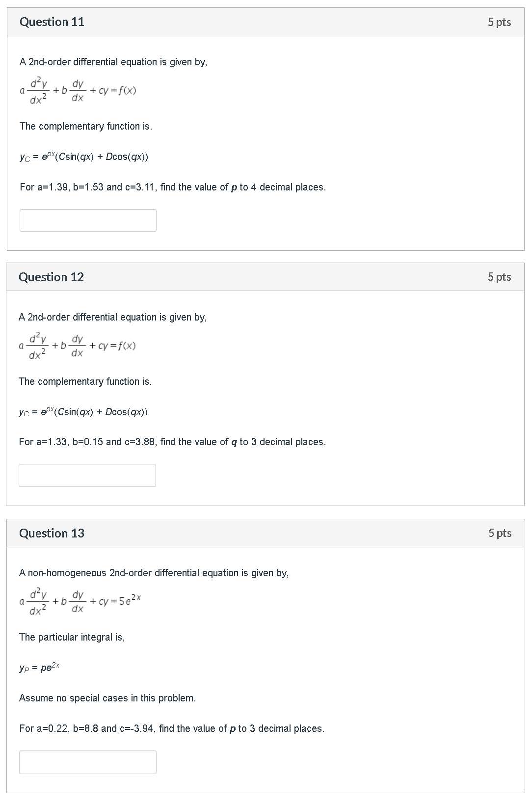Image resolution: width=532 pixels, height=804 pixels.
Task: Click the Question 11 answer input box
Action: pyautogui.click(x=88, y=220)
